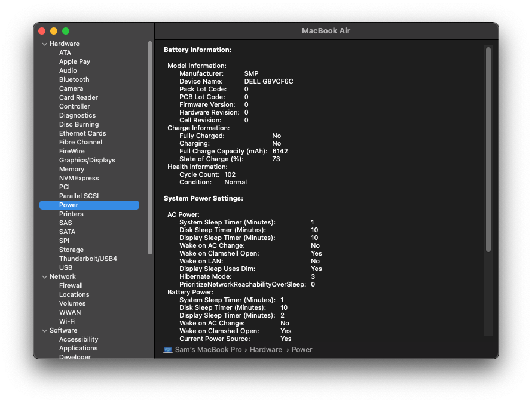532x403 pixels.
Task: Open Wi-Fi under Network
Action: coord(67,321)
